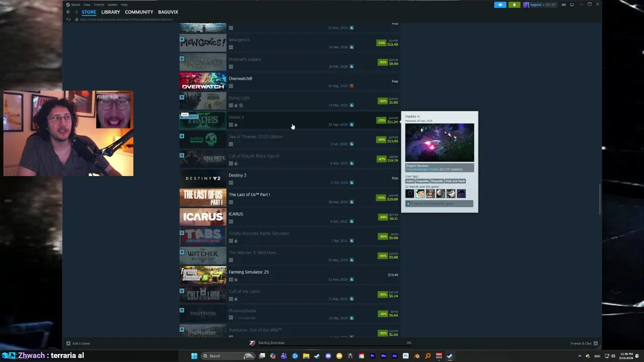Switch to the STORE tab
Image resolution: width=644 pixels, height=362 pixels.
coord(89,12)
